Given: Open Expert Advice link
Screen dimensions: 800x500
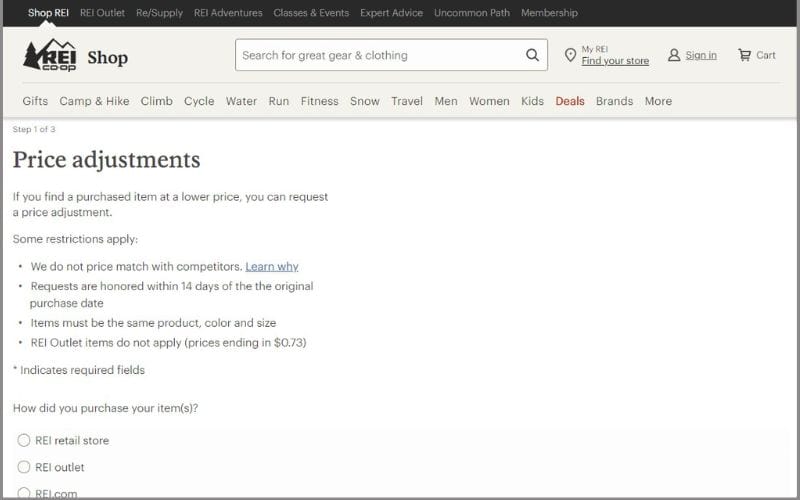Looking at the screenshot, I should [x=391, y=13].
